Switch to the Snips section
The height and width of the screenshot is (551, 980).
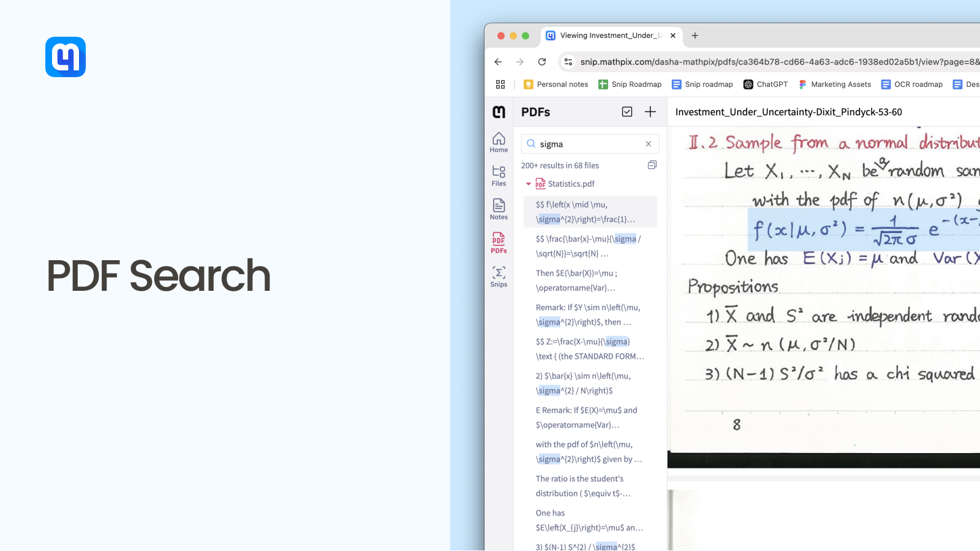(x=498, y=276)
